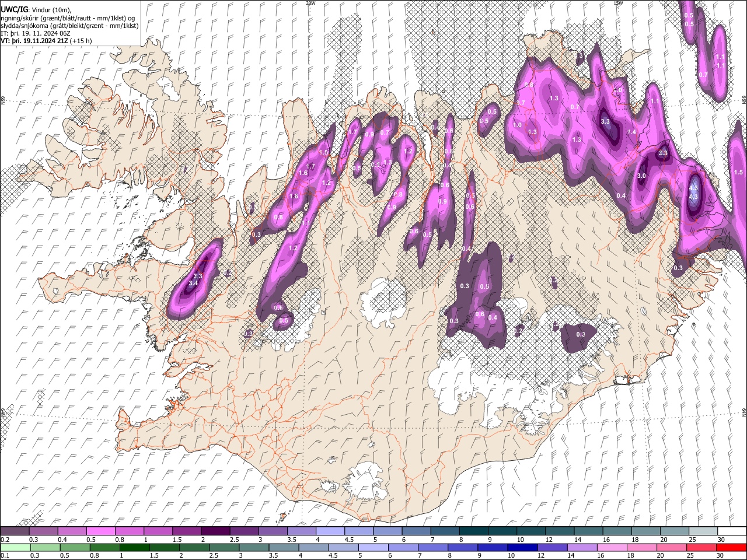
Task: Pick the 6 periwinkle swatch in the rain scale
Action: (403, 547)
